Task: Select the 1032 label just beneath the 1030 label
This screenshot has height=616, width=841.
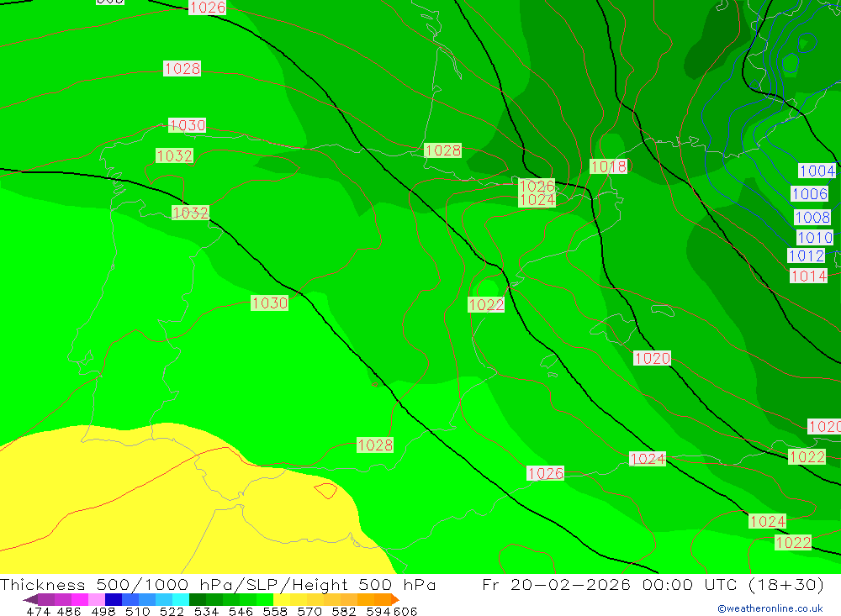Action: coord(174,155)
